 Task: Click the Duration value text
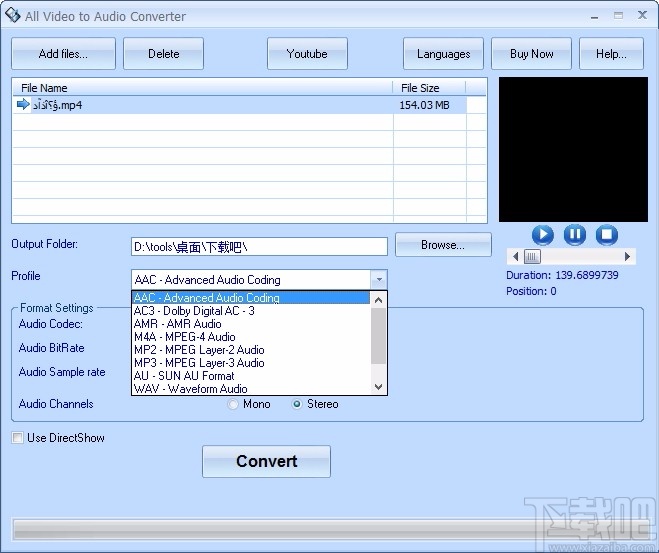click(x=587, y=275)
